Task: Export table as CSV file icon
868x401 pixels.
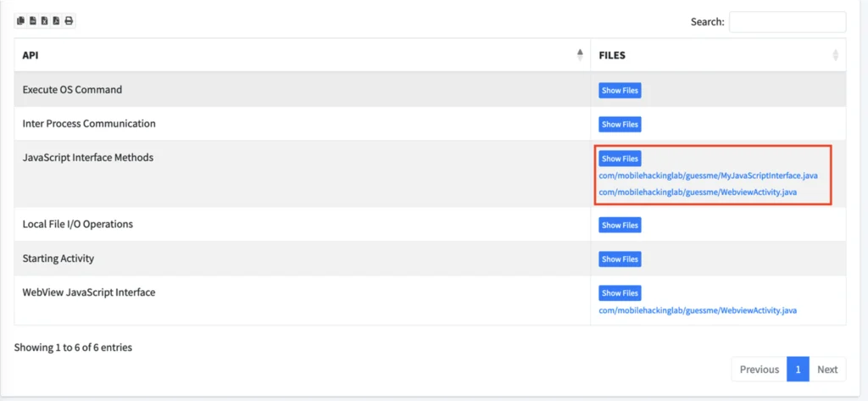Action: click(33, 21)
